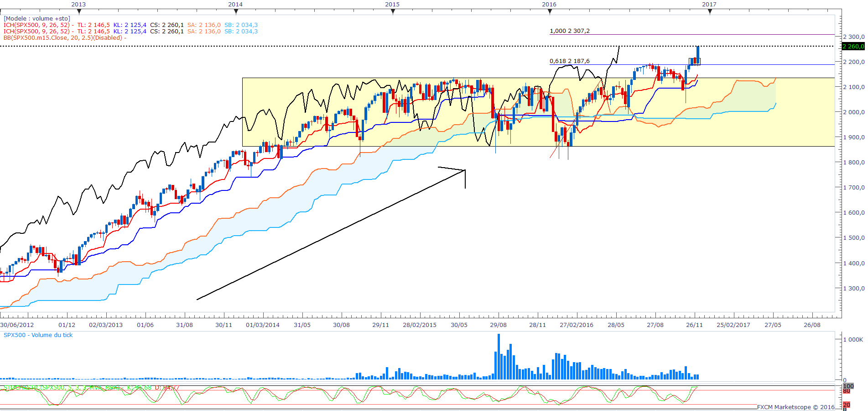Click the 02/03/2013 date axis label

coord(106,325)
